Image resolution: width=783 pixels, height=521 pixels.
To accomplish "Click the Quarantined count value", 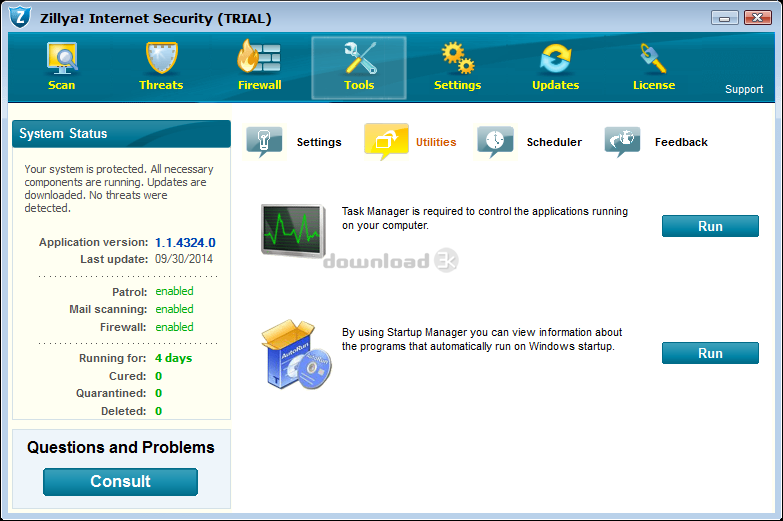I will tap(158, 394).
